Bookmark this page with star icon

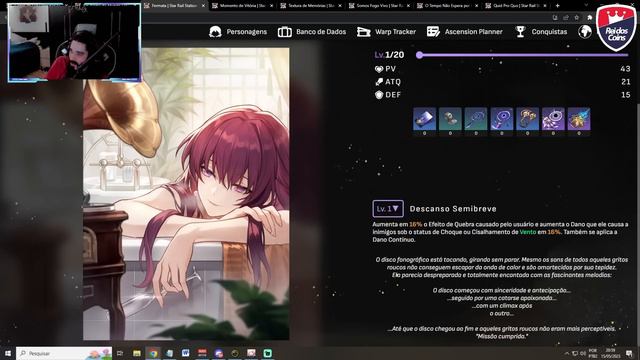coord(576,18)
